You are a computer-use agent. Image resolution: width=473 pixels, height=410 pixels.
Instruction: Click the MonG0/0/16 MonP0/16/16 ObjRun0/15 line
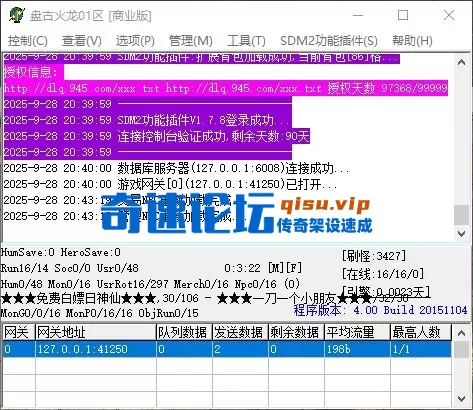[100, 313]
